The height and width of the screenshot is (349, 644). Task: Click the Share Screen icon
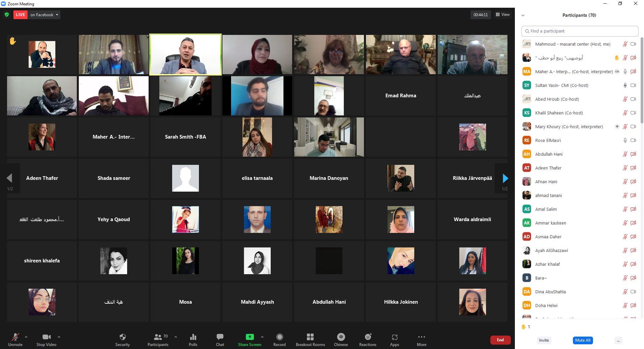click(250, 337)
